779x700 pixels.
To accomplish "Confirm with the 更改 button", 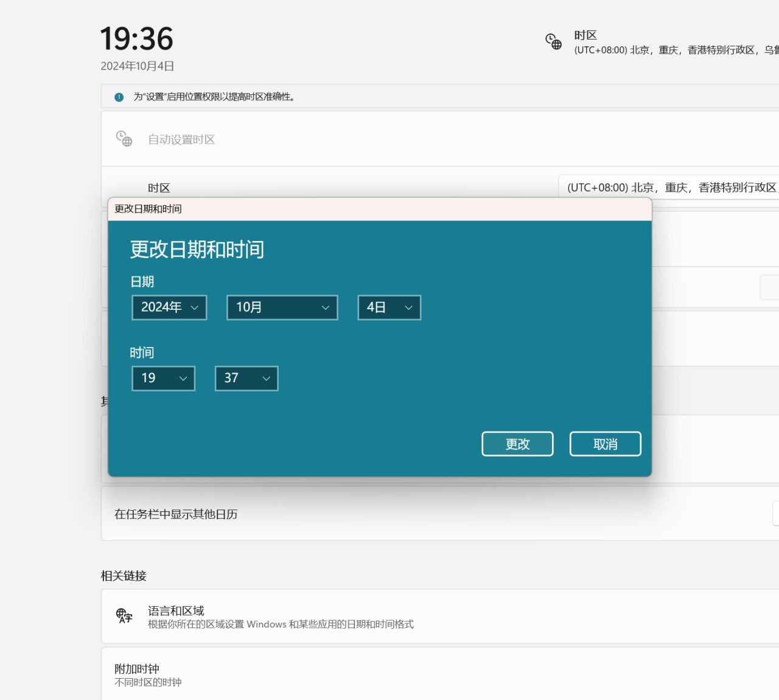I will (x=517, y=444).
